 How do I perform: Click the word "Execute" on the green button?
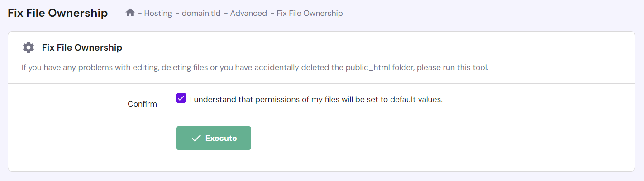tap(221, 138)
